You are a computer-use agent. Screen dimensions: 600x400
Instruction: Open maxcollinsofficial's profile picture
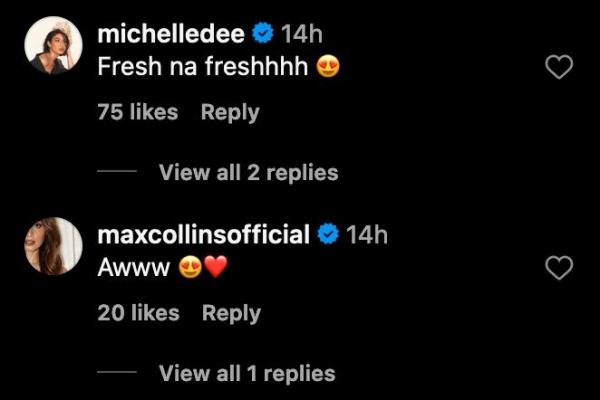pyautogui.click(x=53, y=246)
